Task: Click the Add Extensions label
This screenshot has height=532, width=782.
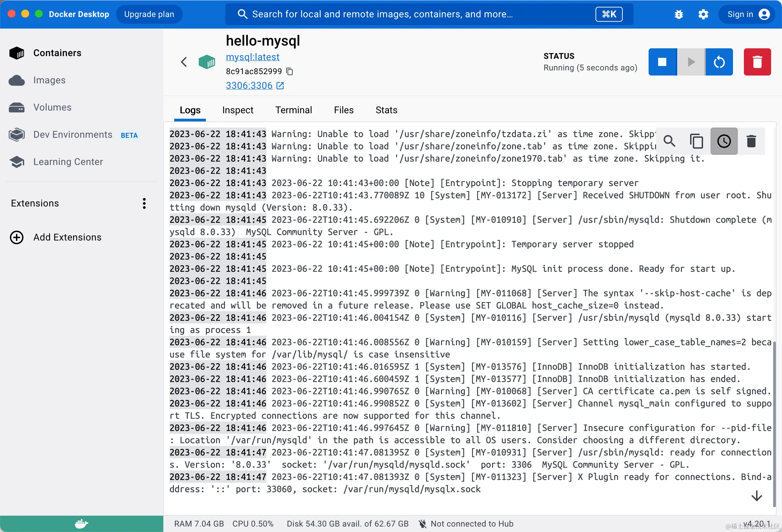Action: tap(67, 237)
